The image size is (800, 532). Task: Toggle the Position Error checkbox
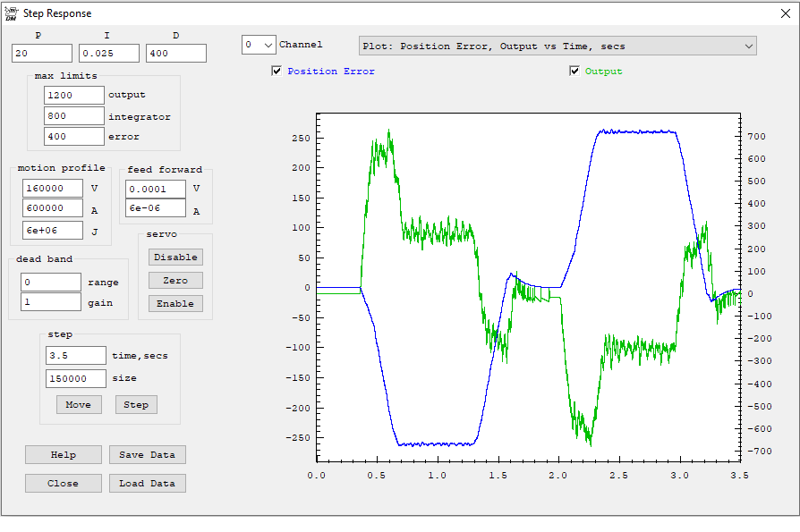pos(277,72)
